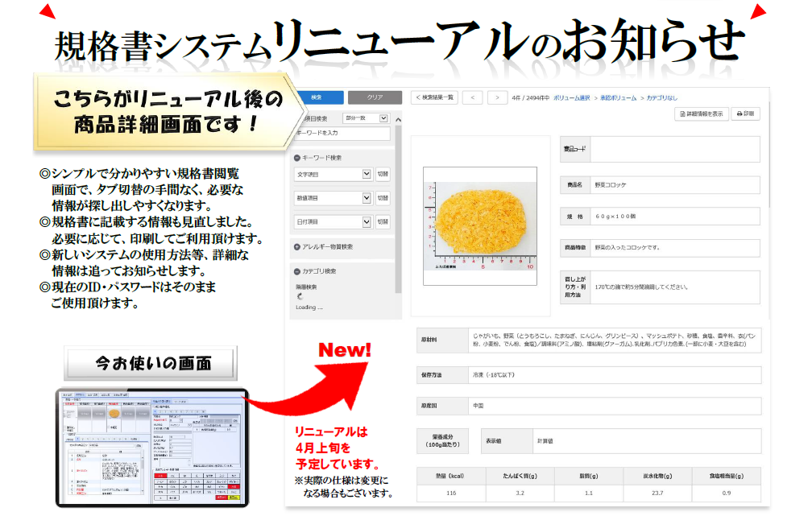This screenshot has height=516, width=812.
Task: Click the 規格 value 60g×100個
Action: tap(615, 217)
